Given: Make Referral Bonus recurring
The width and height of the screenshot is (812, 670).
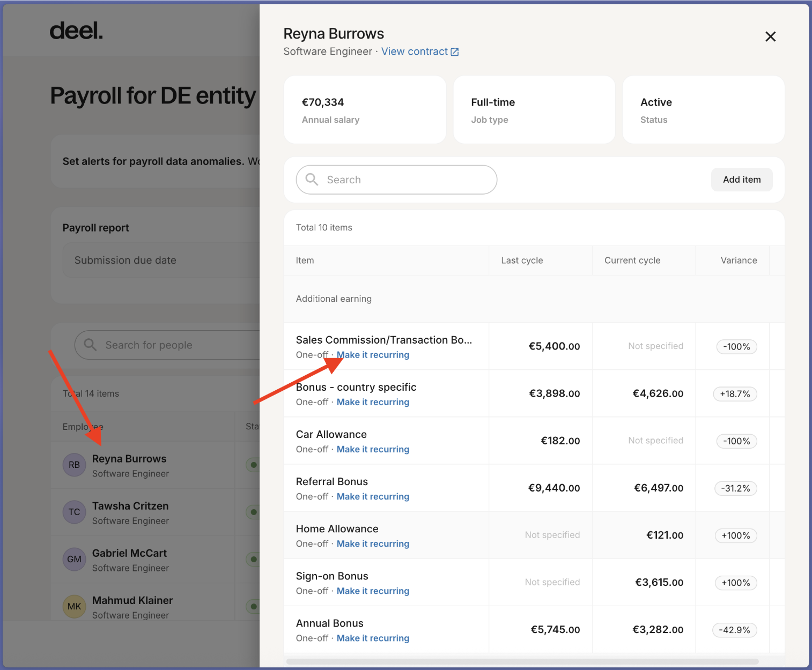Looking at the screenshot, I should tap(373, 496).
